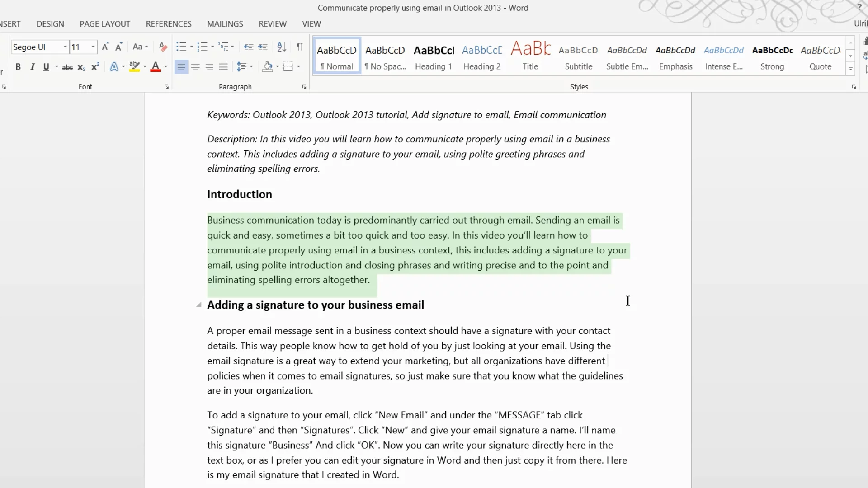
Task: Open the font name dropdown
Action: [x=65, y=47]
